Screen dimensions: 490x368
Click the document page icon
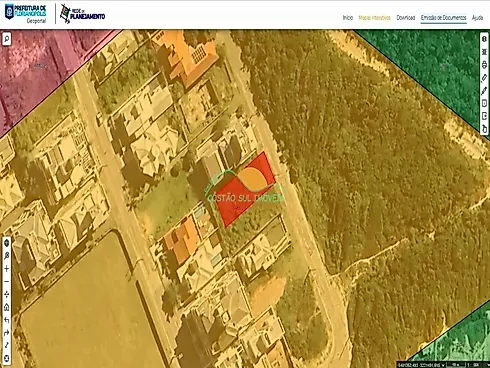pyautogui.click(x=484, y=103)
